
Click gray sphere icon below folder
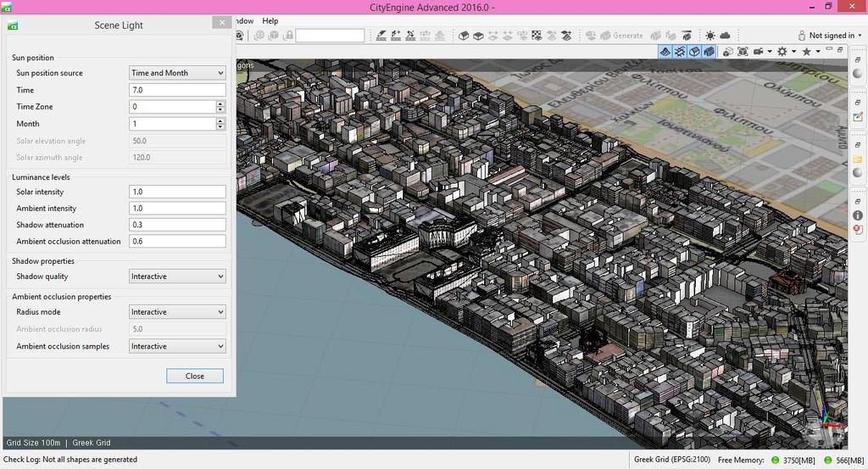[x=858, y=173]
